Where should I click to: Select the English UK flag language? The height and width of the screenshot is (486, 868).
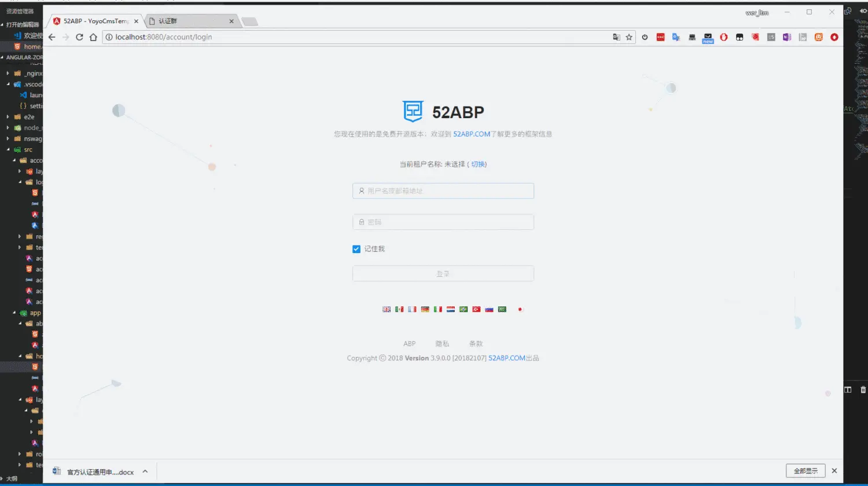pyautogui.click(x=387, y=309)
